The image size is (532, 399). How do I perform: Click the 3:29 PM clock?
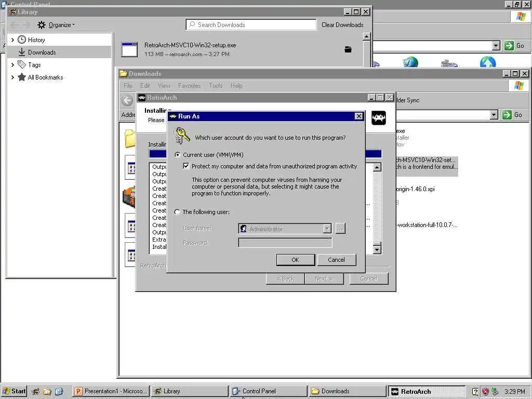[514, 391]
